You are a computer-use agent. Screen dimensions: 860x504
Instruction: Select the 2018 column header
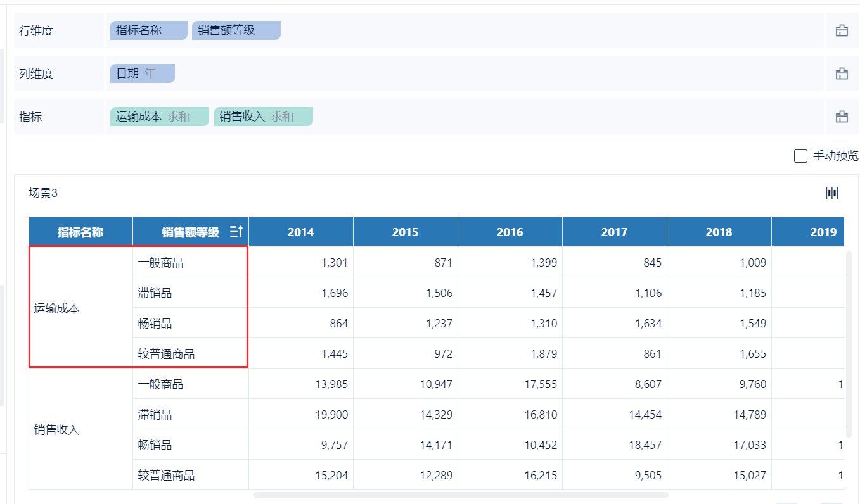click(719, 232)
